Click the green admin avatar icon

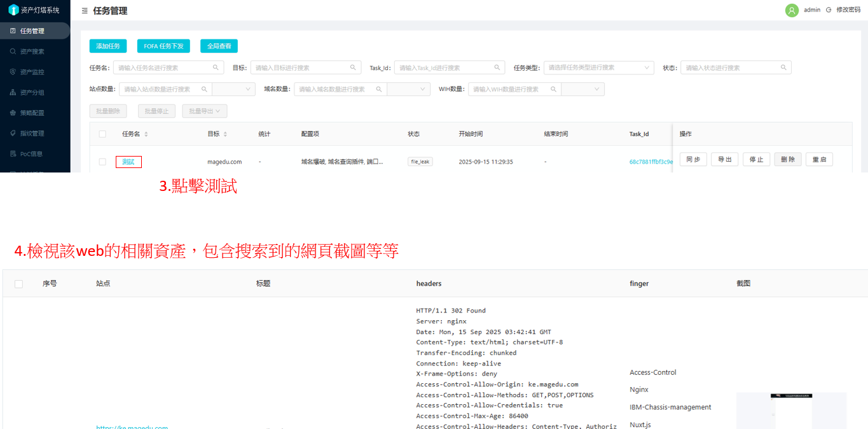[792, 10]
